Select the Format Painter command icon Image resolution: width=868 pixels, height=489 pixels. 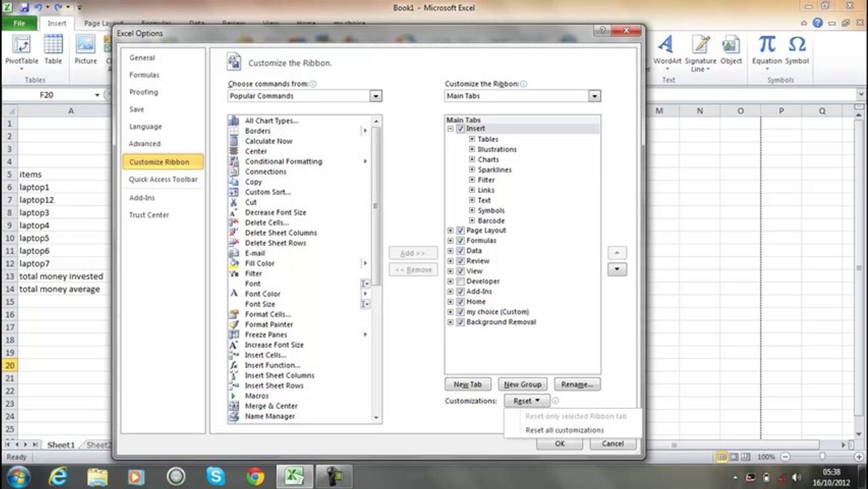[234, 325]
